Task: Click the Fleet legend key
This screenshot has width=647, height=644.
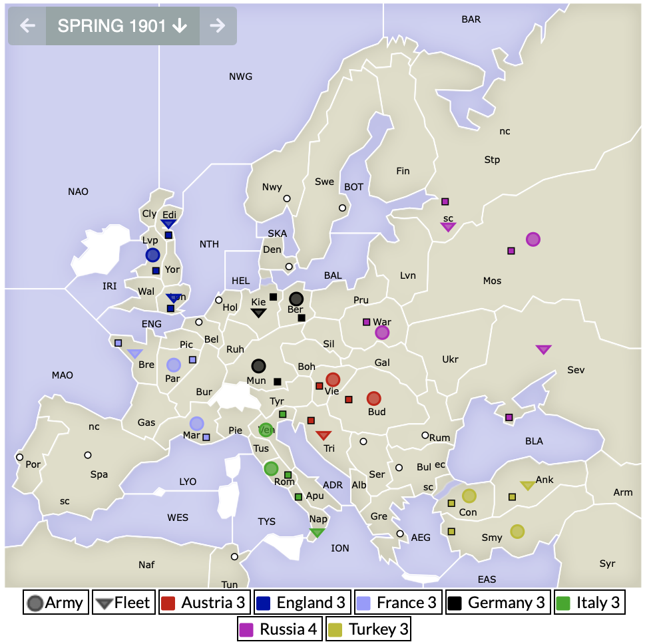Action: [124, 602]
